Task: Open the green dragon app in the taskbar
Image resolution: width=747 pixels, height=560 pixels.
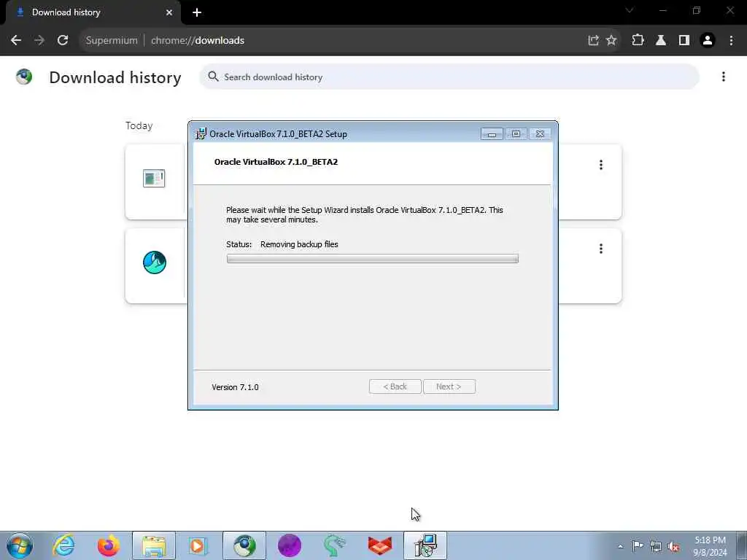Action: (334, 545)
